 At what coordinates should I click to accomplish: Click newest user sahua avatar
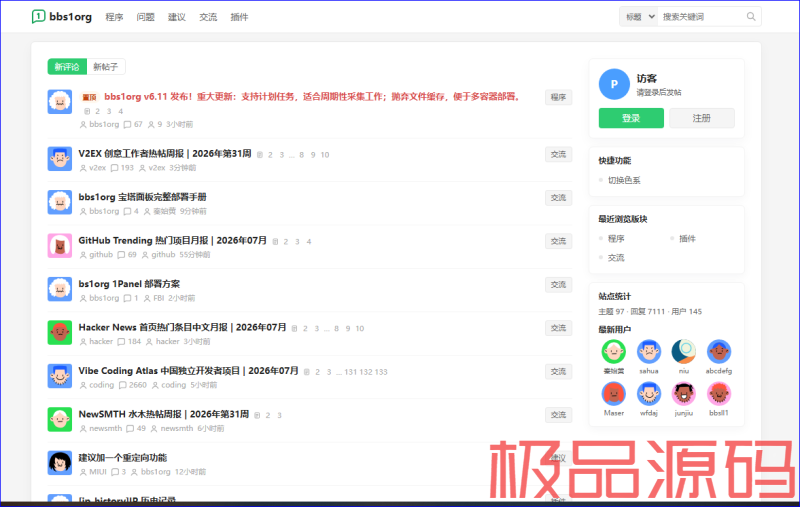click(x=649, y=351)
